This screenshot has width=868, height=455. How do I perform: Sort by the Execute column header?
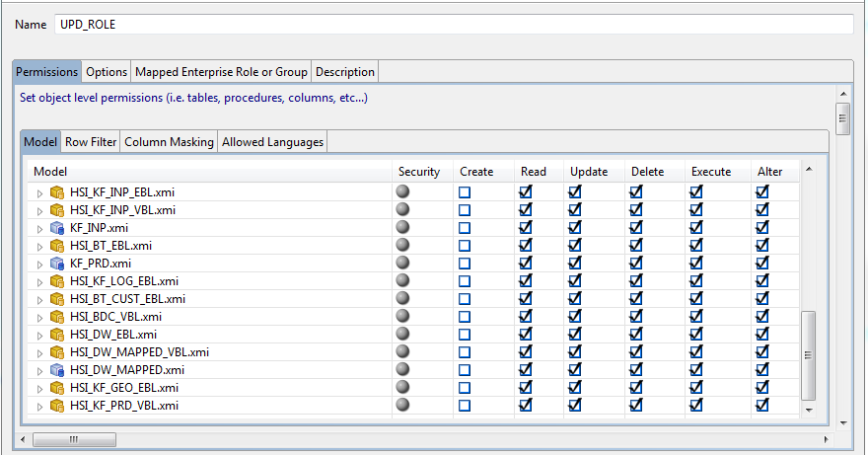tap(711, 172)
